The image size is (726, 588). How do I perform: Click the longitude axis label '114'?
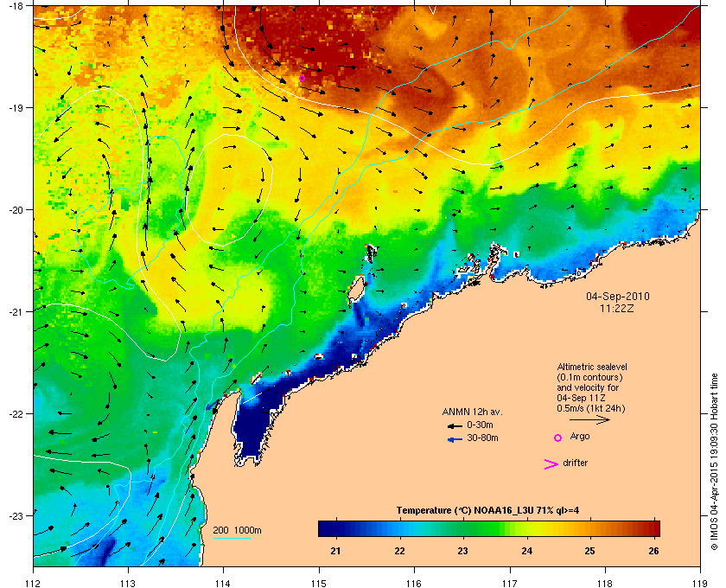pos(223,584)
